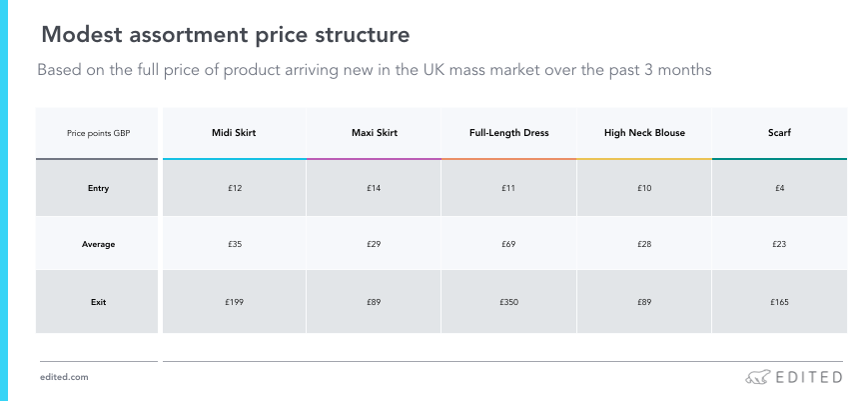Viewport: 868px width, 401px height.
Task: Click the EDITED wordmark text
Action: pyautogui.click(x=809, y=378)
